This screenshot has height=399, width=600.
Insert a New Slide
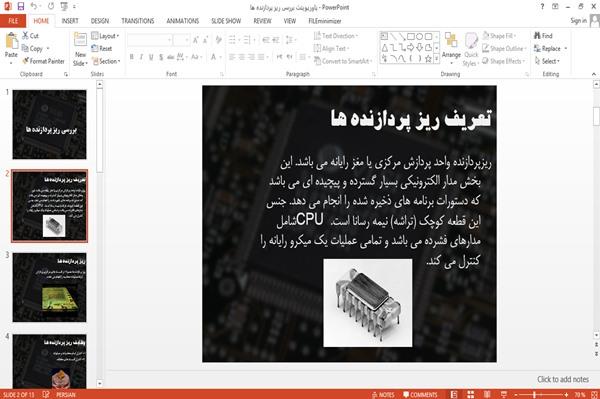click(x=80, y=50)
